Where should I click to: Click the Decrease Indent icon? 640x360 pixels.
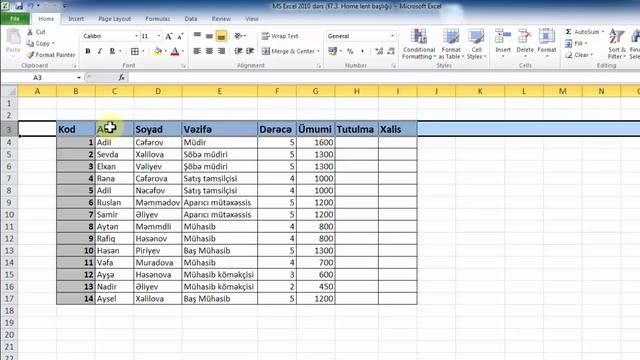point(238,51)
